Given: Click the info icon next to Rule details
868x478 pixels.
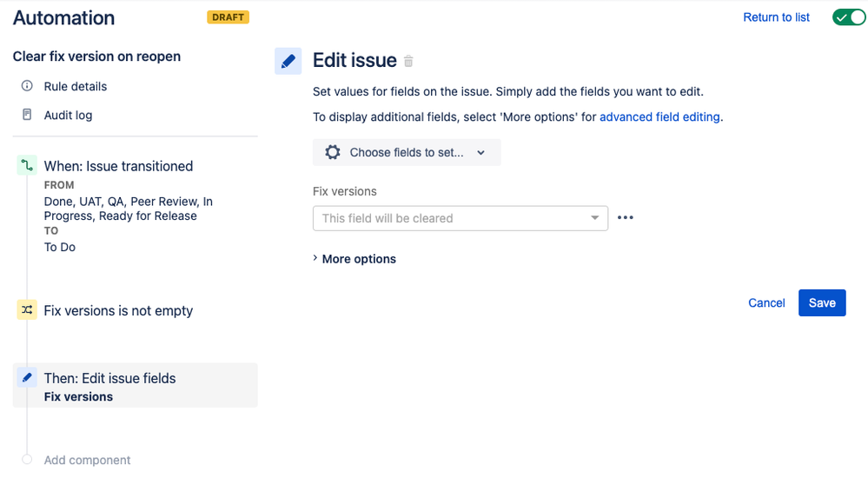Looking at the screenshot, I should pyautogui.click(x=27, y=86).
